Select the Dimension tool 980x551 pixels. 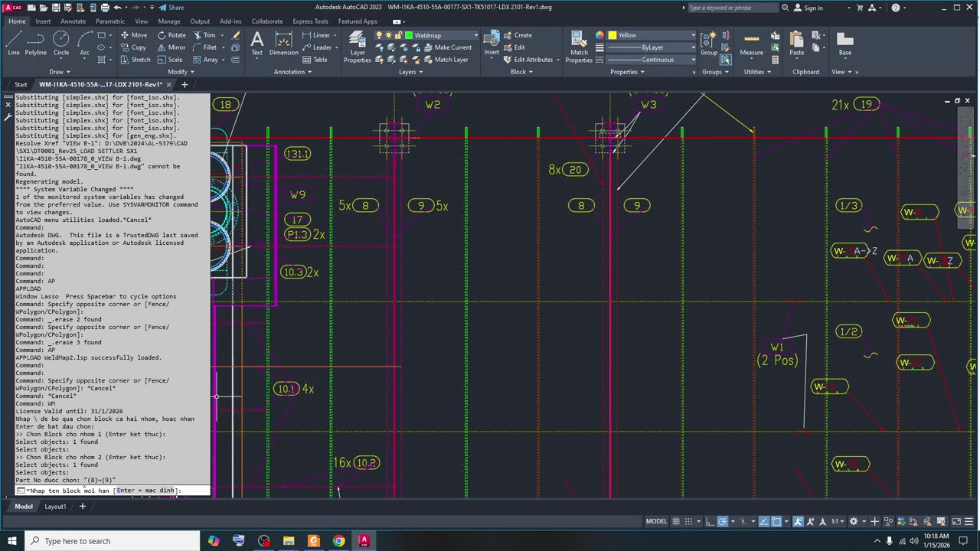click(283, 43)
